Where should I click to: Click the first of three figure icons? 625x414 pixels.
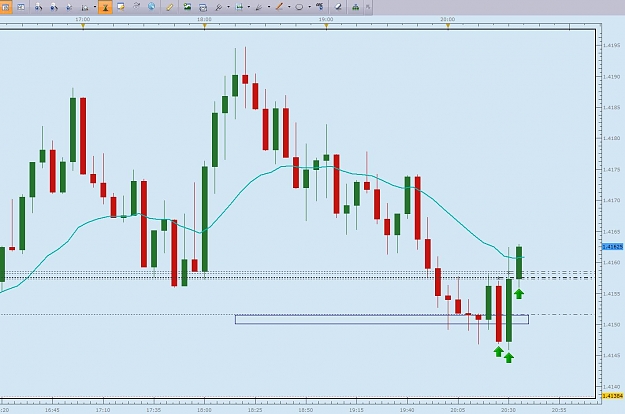coord(38,7)
